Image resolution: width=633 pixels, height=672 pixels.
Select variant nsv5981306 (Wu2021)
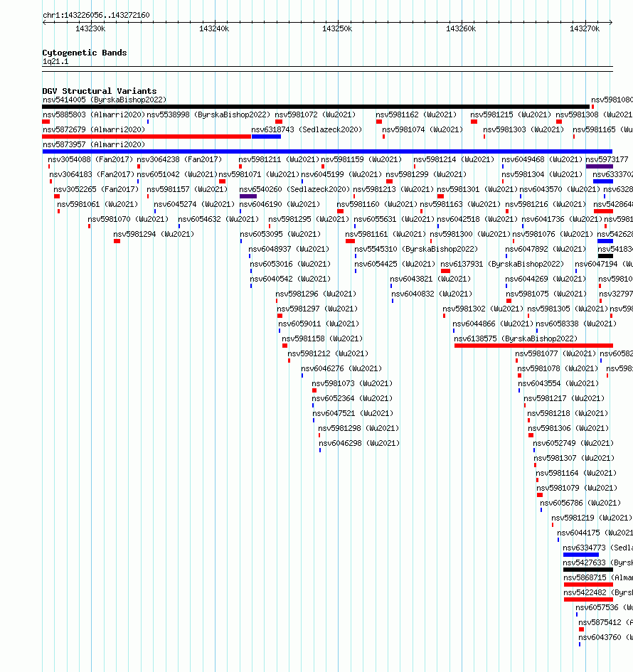pyautogui.click(x=568, y=428)
